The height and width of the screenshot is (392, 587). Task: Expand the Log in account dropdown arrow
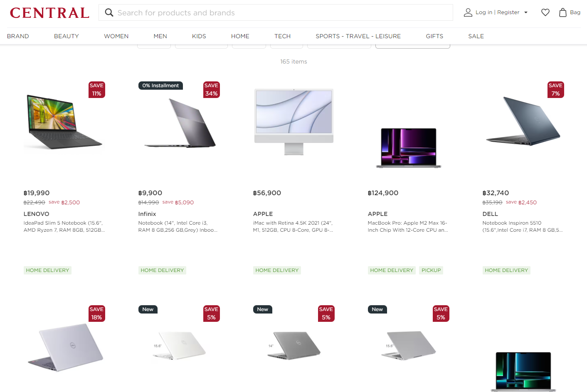526,12
